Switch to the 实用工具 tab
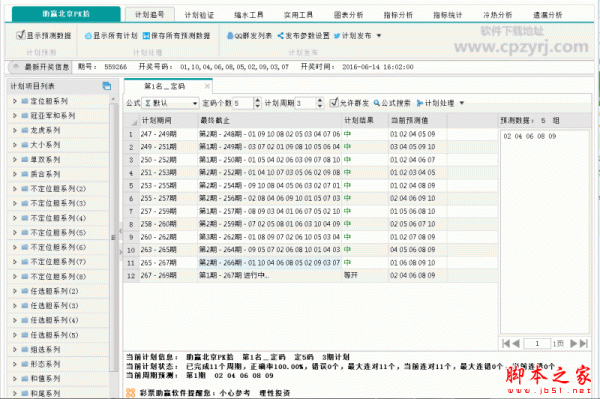This screenshot has width=600, height=399. [298, 15]
